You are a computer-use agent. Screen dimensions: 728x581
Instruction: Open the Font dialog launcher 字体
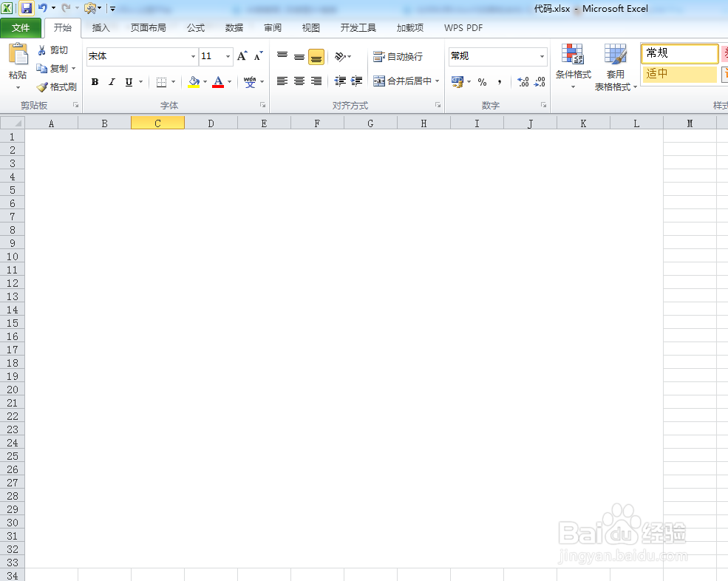coord(263,106)
